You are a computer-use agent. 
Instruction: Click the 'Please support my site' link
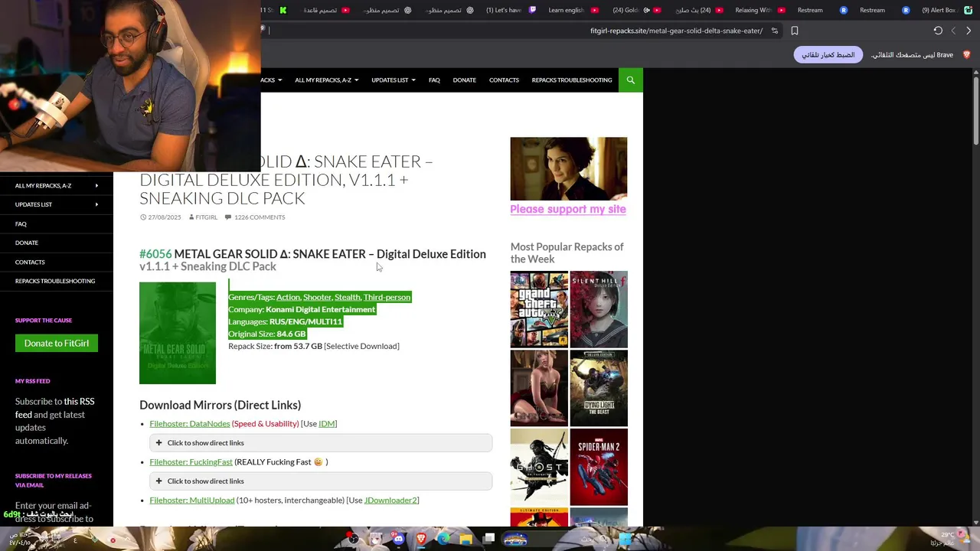point(568,209)
